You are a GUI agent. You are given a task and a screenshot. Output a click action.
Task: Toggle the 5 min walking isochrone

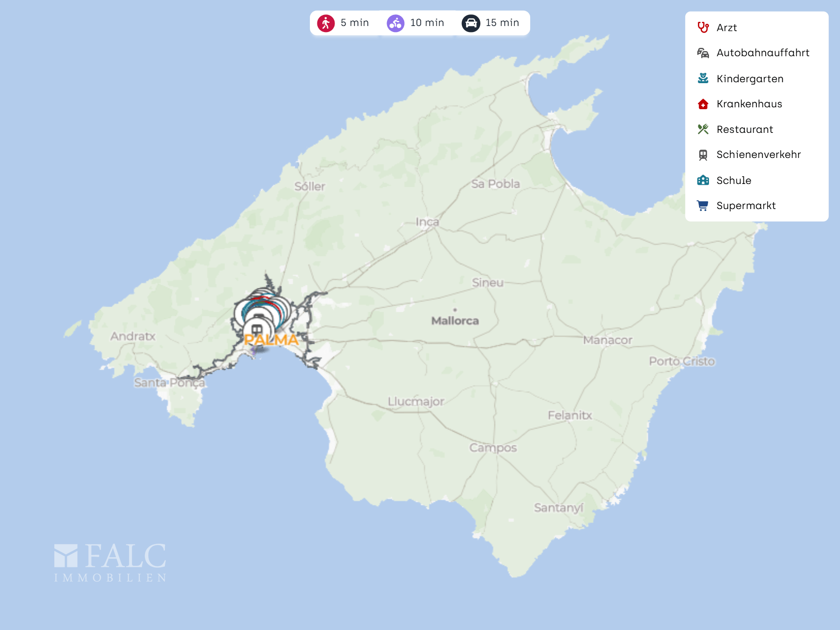click(344, 23)
